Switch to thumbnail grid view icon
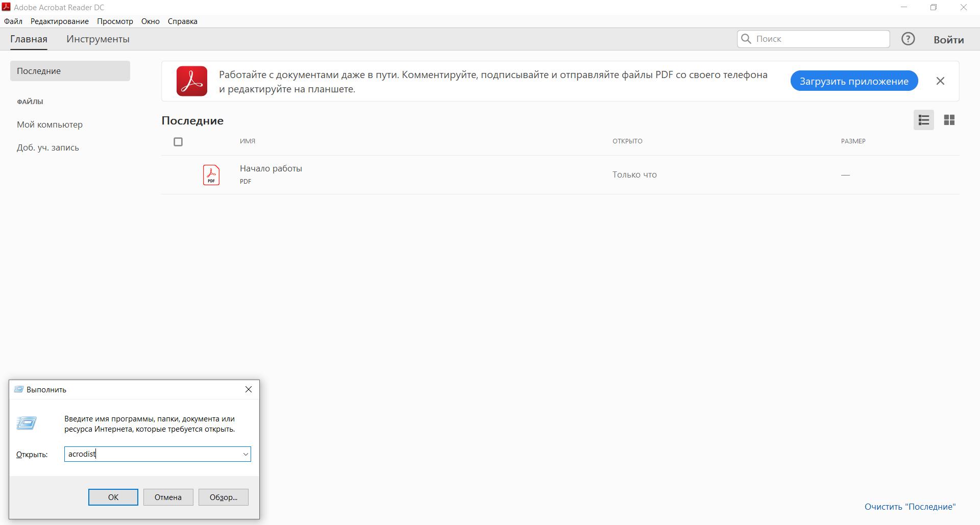 pos(949,120)
